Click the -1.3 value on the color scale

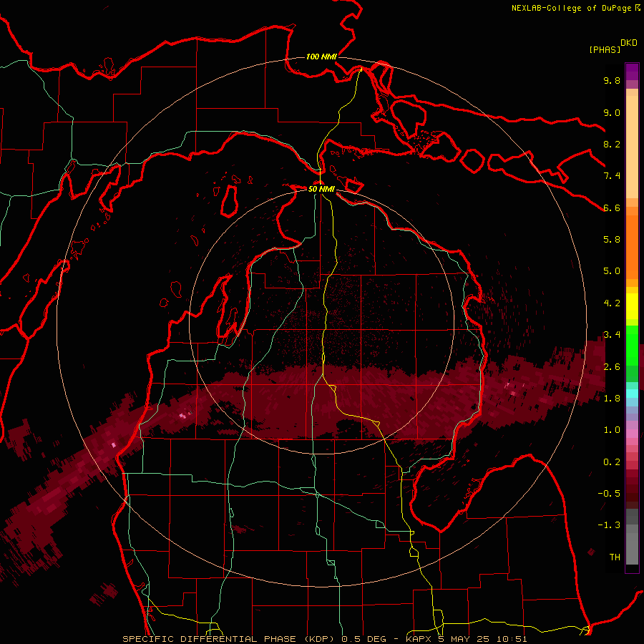pos(609,525)
